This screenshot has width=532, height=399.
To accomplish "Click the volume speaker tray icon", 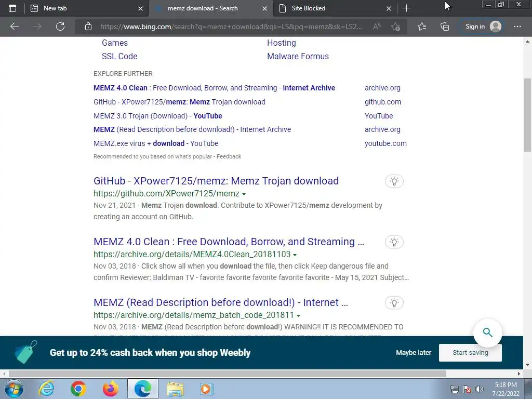I will pyautogui.click(x=480, y=389).
